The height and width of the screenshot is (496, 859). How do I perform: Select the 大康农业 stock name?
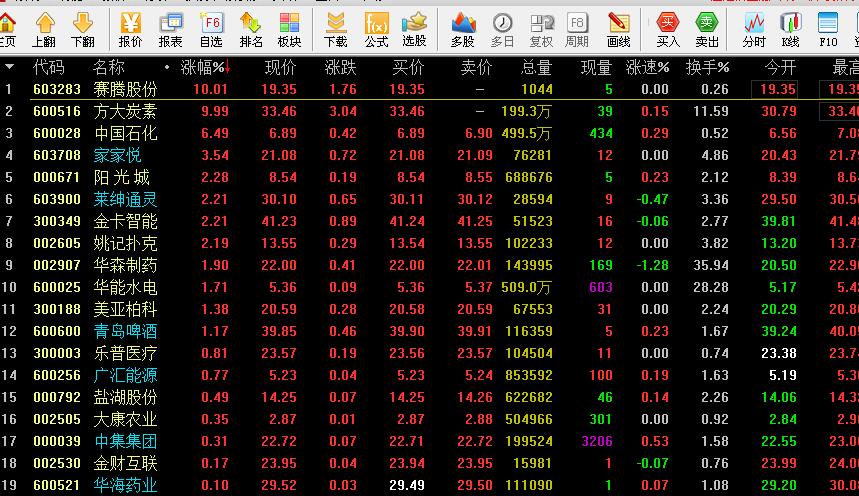point(125,419)
